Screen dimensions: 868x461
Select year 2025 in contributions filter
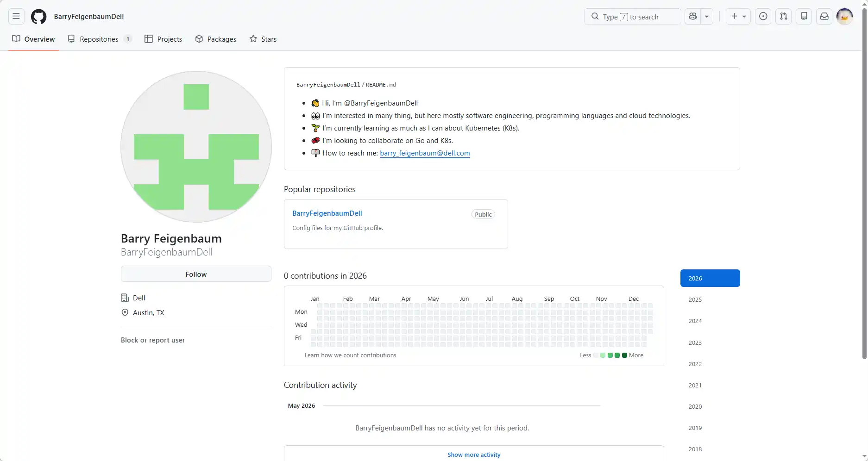pos(710,299)
